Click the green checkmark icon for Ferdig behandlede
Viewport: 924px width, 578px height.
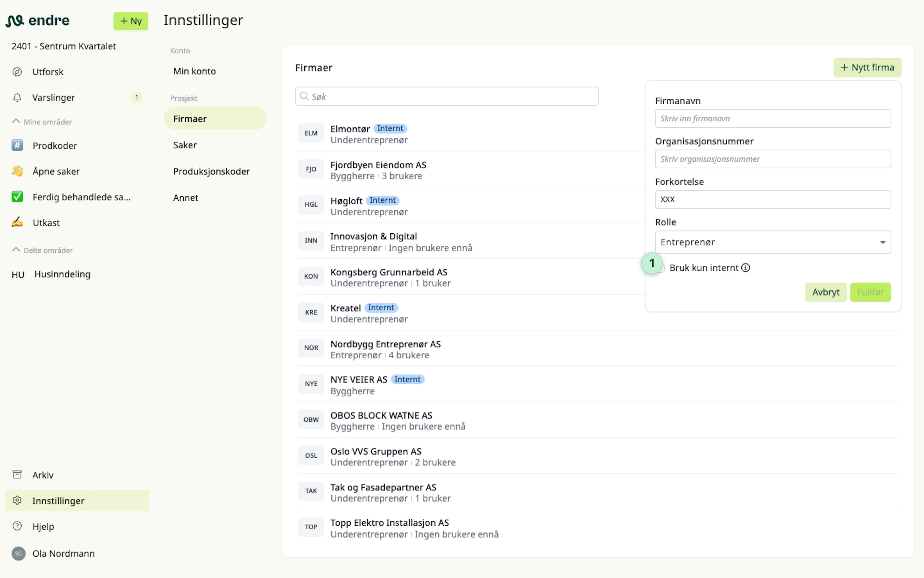(17, 197)
